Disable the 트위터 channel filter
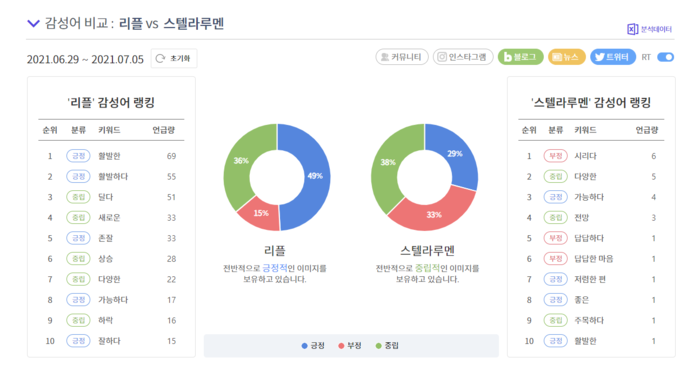The width and height of the screenshot is (700, 371). pos(613,57)
